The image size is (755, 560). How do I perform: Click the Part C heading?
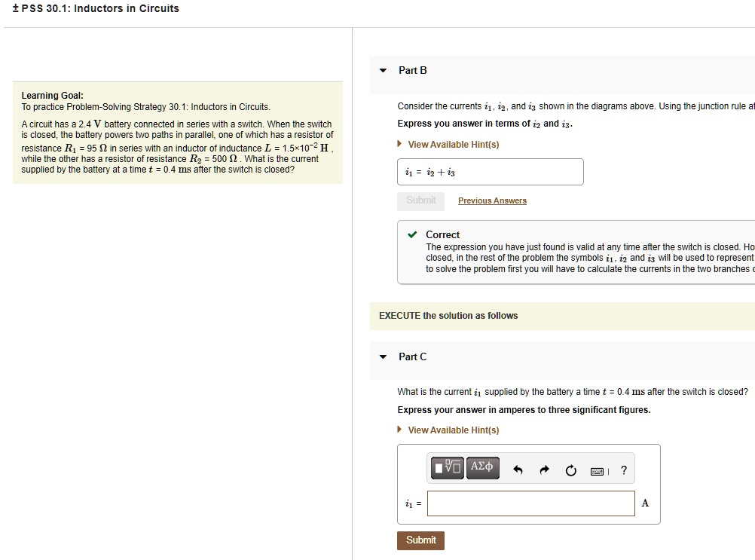(412, 357)
